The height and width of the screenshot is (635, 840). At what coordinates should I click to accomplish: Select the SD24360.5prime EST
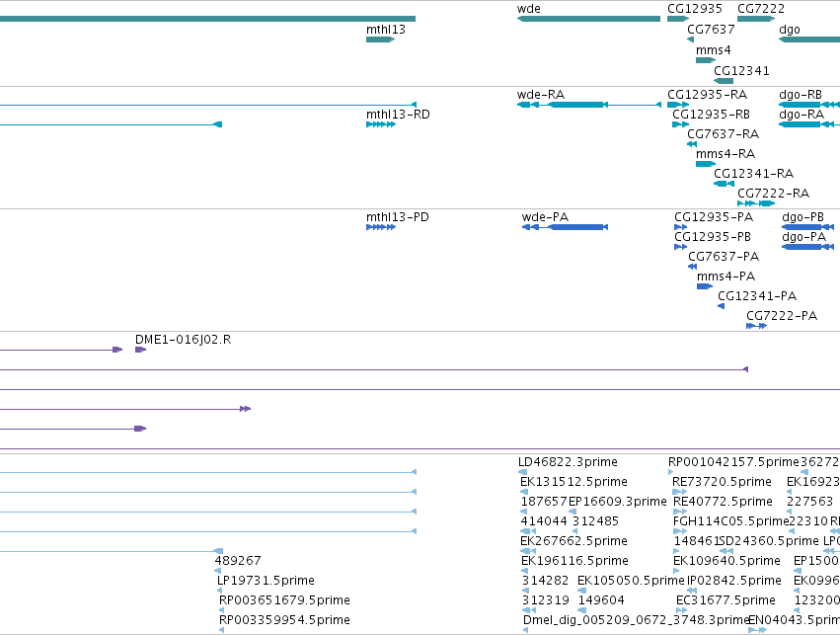point(726,551)
